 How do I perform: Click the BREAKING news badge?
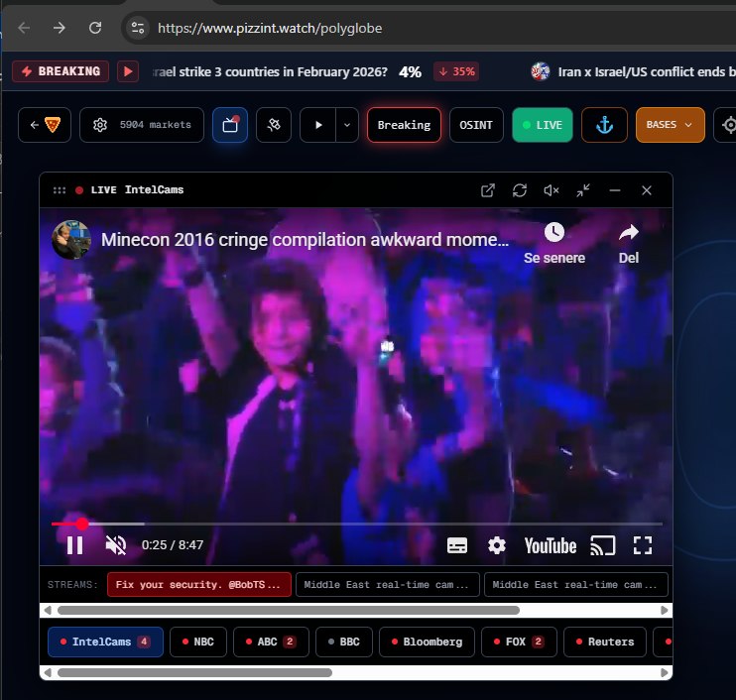pyautogui.click(x=61, y=71)
